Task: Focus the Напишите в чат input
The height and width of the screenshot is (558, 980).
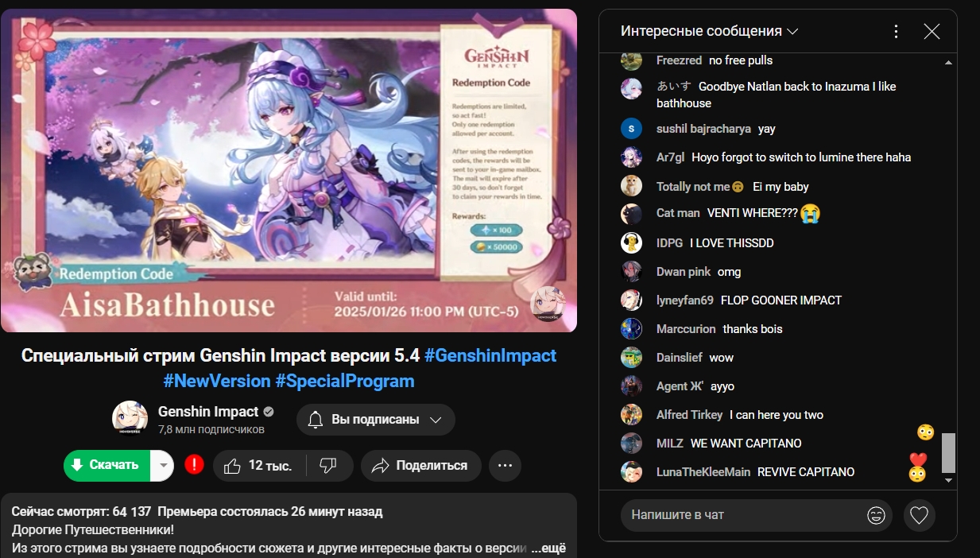Action: (x=743, y=515)
